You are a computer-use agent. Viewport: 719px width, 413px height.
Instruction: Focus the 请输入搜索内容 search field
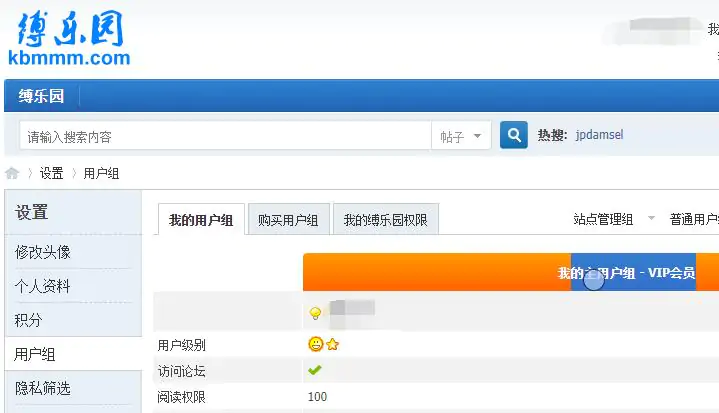pos(225,136)
